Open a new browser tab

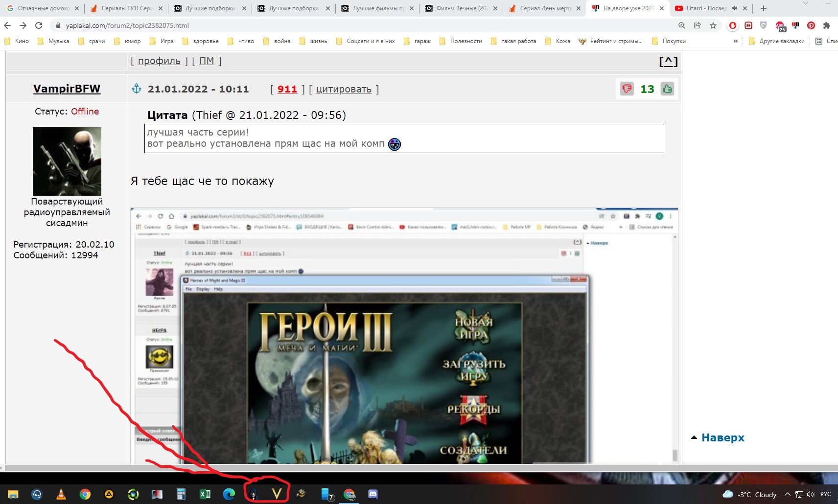click(x=764, y=8)
